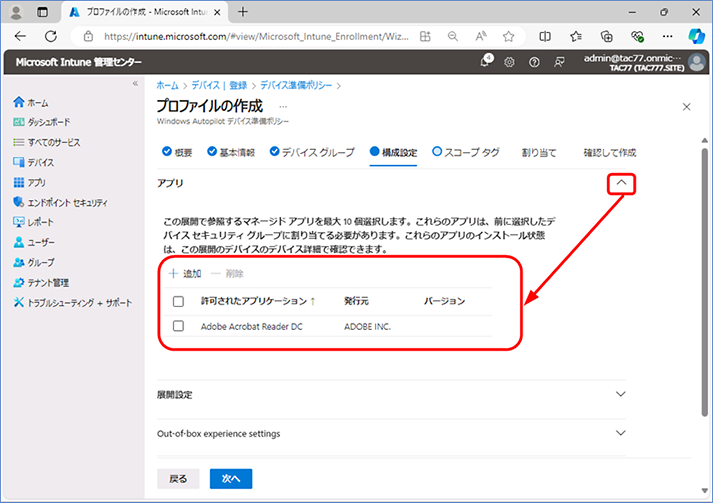Go to the デバイス グループ step tab
The height and width of the screenshot is (503, 713).
(x=312, y=152)
